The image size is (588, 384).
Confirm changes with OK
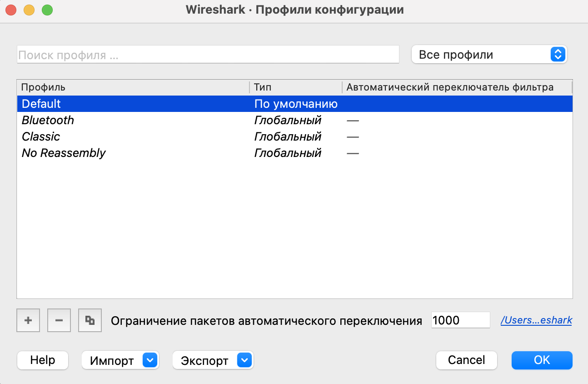click(x=542, y=360)
